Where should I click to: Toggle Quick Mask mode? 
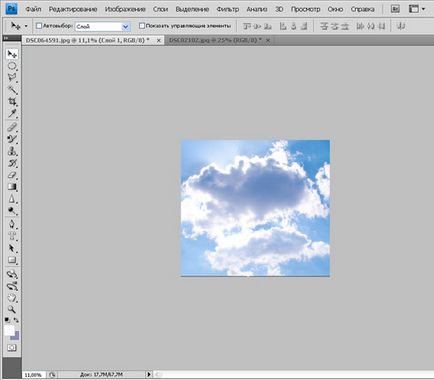coord(12,348)
